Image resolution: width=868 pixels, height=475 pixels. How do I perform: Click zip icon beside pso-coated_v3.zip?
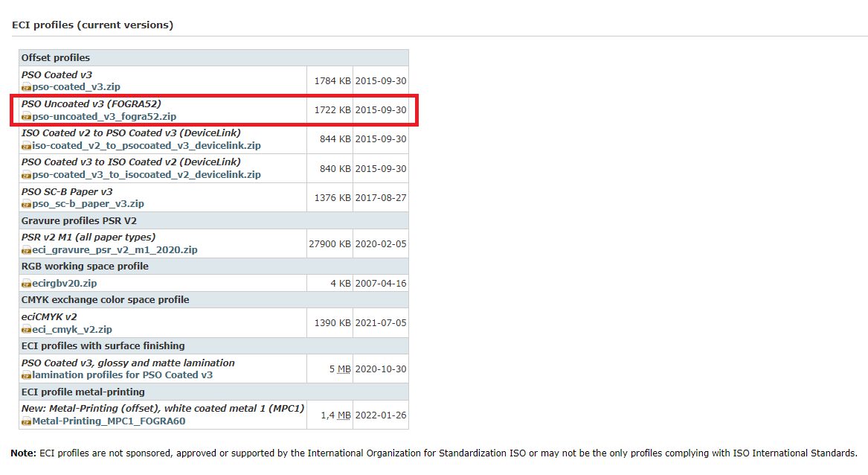click(26, 88)
